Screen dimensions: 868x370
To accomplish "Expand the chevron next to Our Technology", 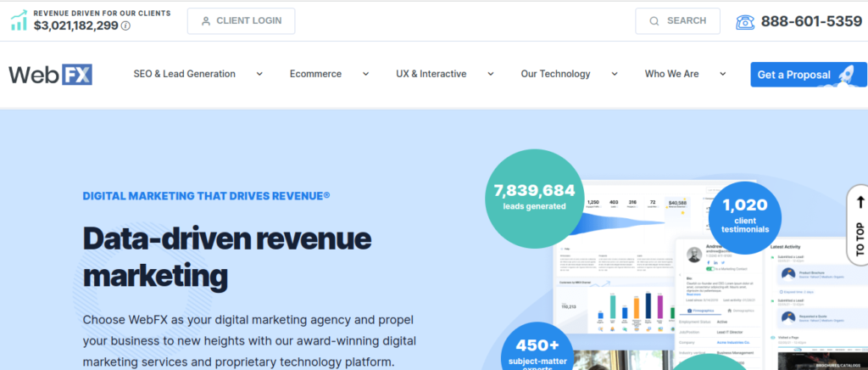I will coord(615,74).
